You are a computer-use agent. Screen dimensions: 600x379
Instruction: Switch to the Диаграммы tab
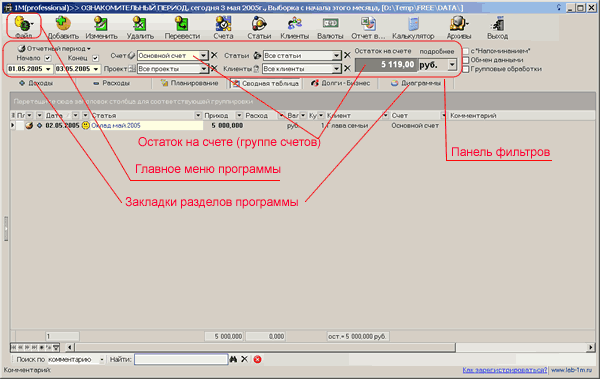point(416,83)
